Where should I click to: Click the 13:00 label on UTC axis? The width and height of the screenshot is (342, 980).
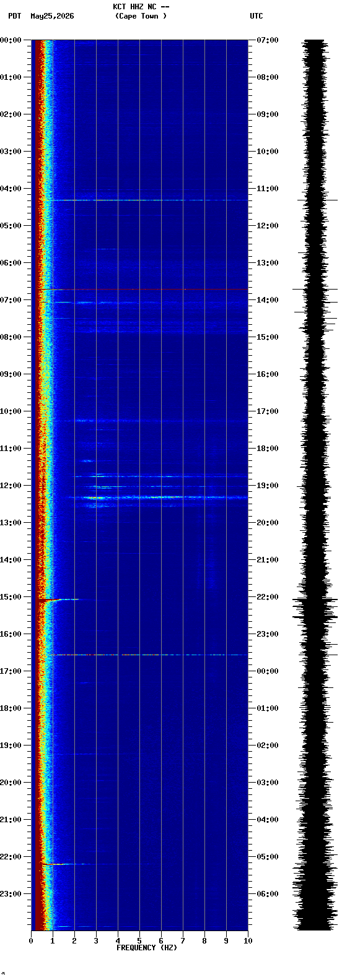pos(268,263)
